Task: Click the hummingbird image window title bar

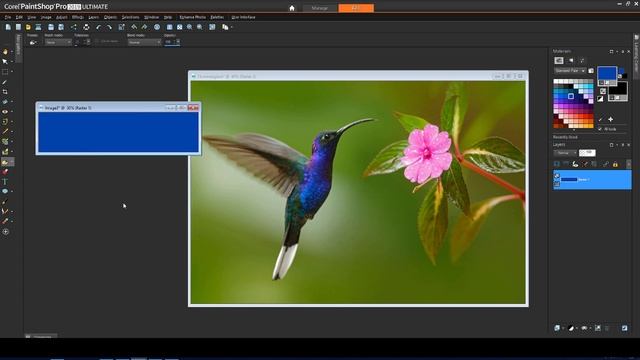Action: click(358, 76)
